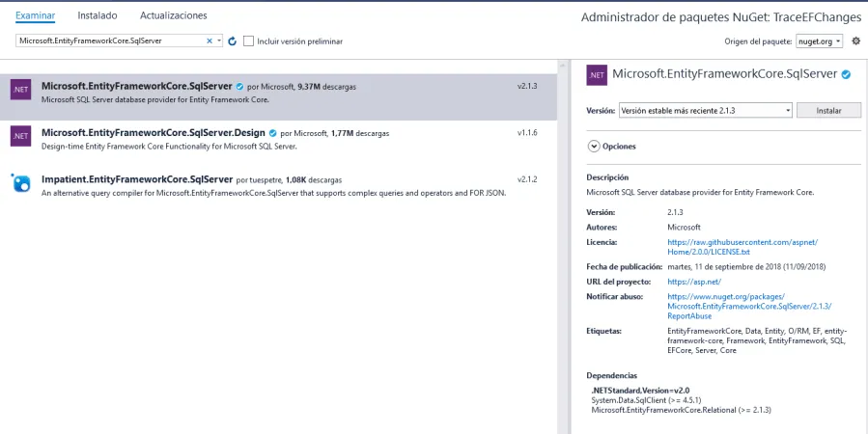This screenshot has width=868, height=434.
Task: Click '9,37M descargas' download count
Action: (x=326, y=87)
